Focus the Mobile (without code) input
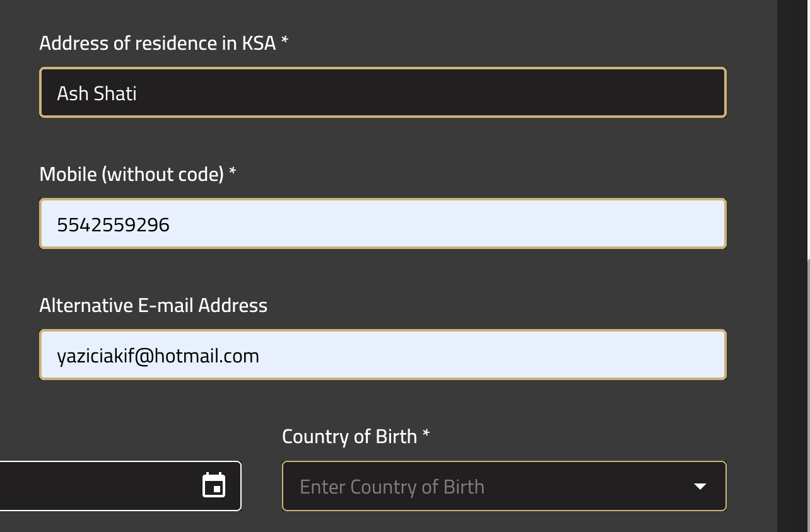Viewport: 810px width, 532px height. [x=383, y=224]
